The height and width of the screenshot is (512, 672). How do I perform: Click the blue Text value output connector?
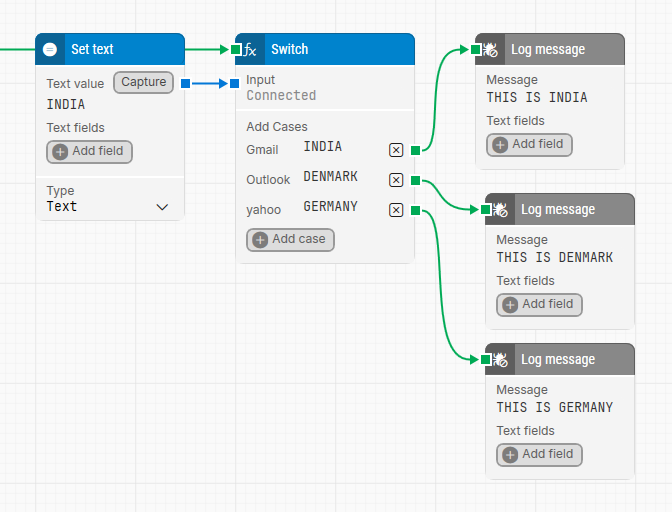(x=186, y=83)
